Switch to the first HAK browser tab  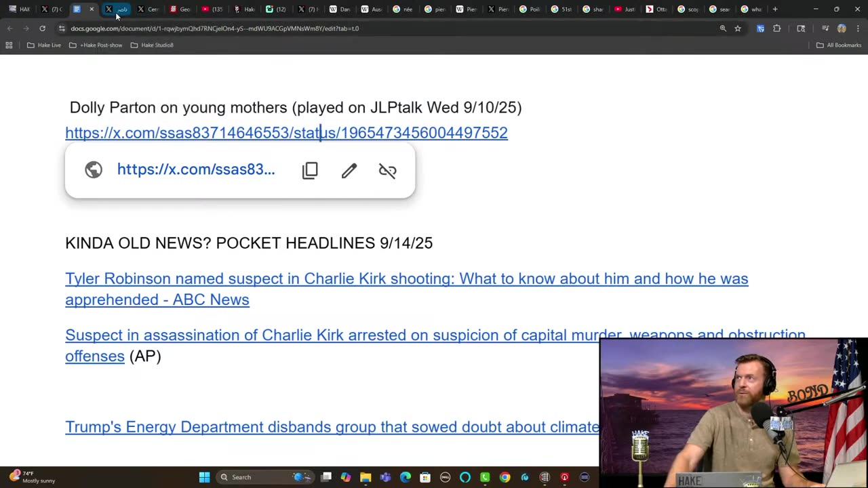pyautogui.click(x=20, y=9)
